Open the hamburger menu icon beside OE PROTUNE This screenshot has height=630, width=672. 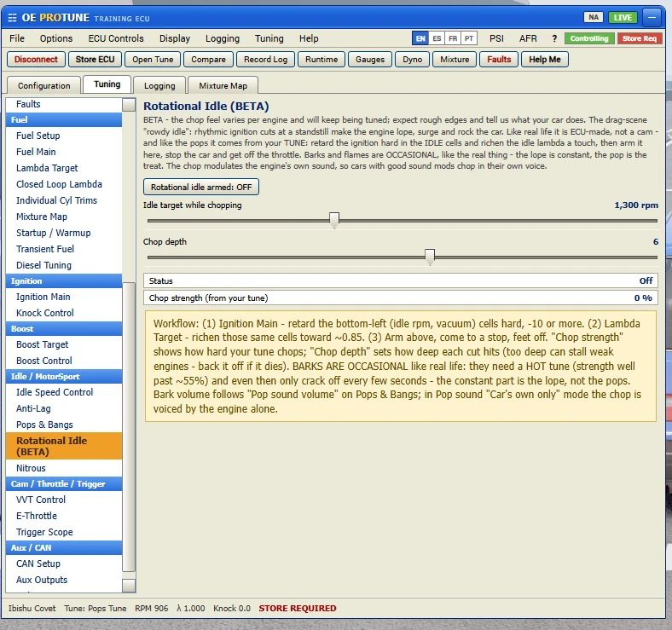point(13,18)
